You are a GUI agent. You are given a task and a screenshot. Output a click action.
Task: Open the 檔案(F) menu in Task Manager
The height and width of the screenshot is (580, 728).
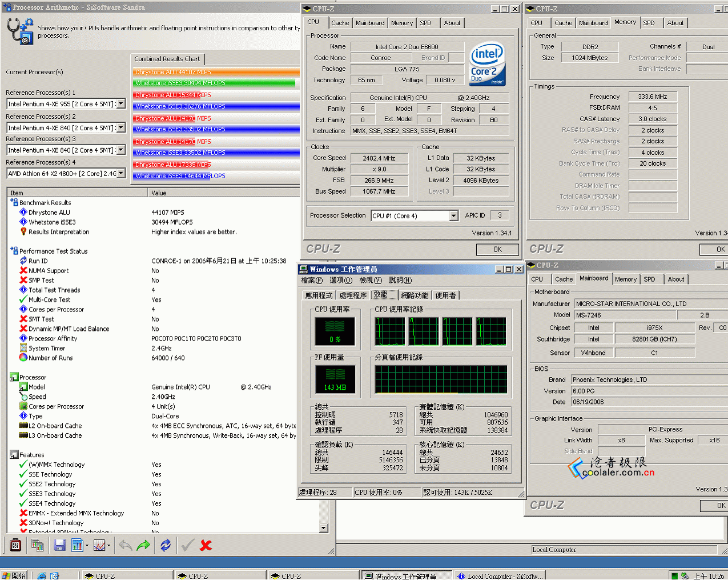pos(312,281)
